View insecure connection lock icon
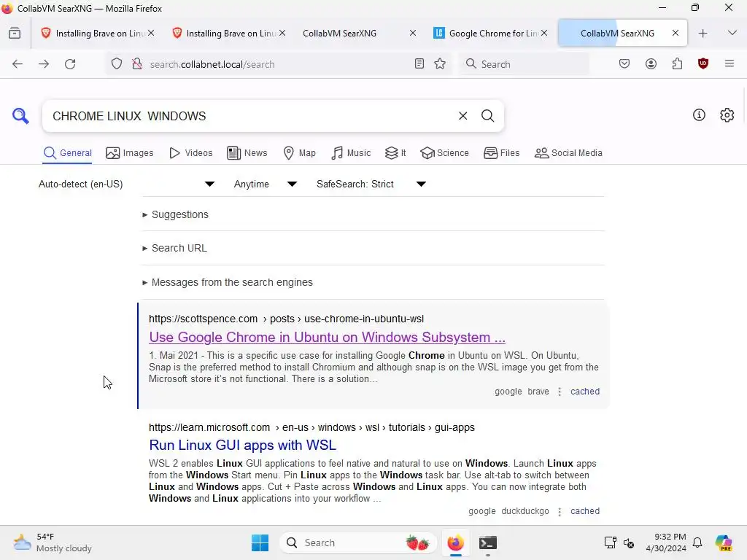The width and height of the screenshot is (747, 560). pos(137,64)
